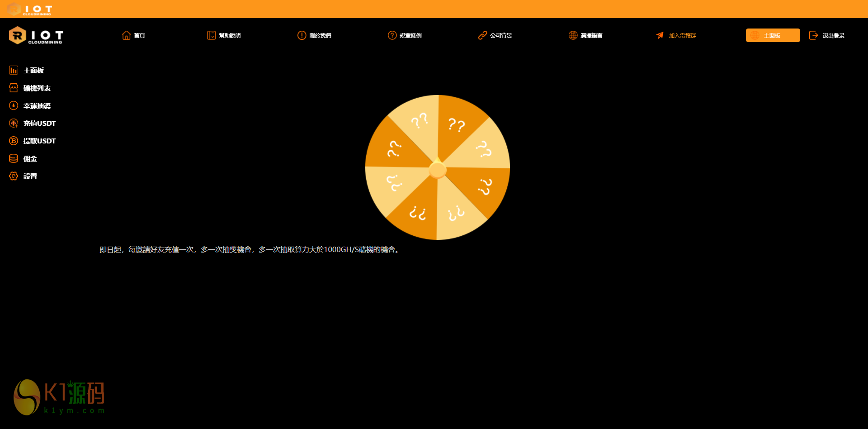
Task: Click the RIOT Cloudmining logo beside the navigation menu
Action: tap(36, 35)
